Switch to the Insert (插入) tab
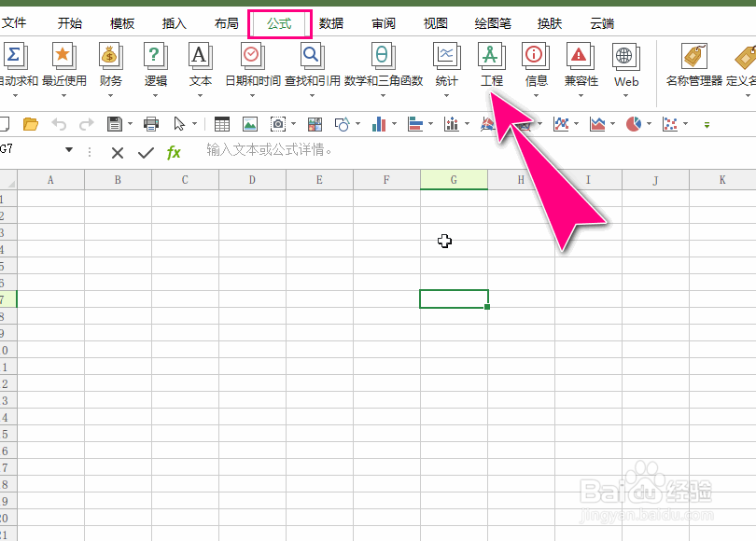 (x=174, y=23)
